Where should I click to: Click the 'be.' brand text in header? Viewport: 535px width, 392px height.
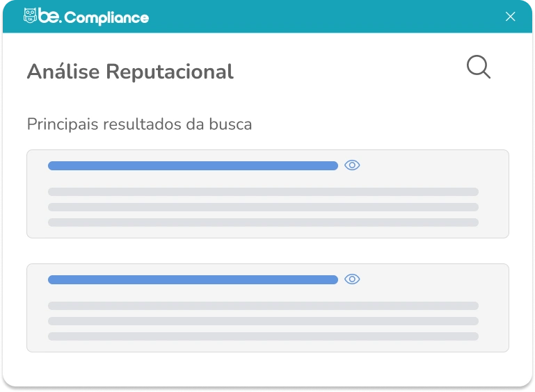point(49,17)
